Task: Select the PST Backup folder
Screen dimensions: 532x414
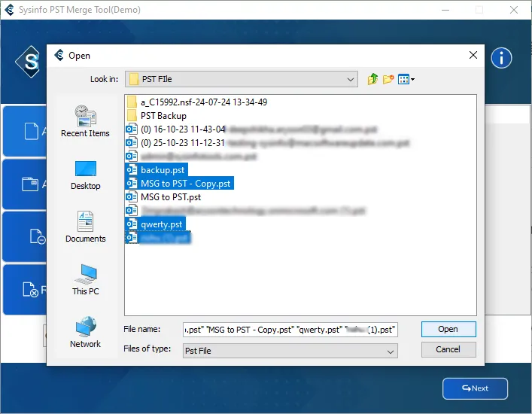Action: pyautogui.click(x=157, y=116)
